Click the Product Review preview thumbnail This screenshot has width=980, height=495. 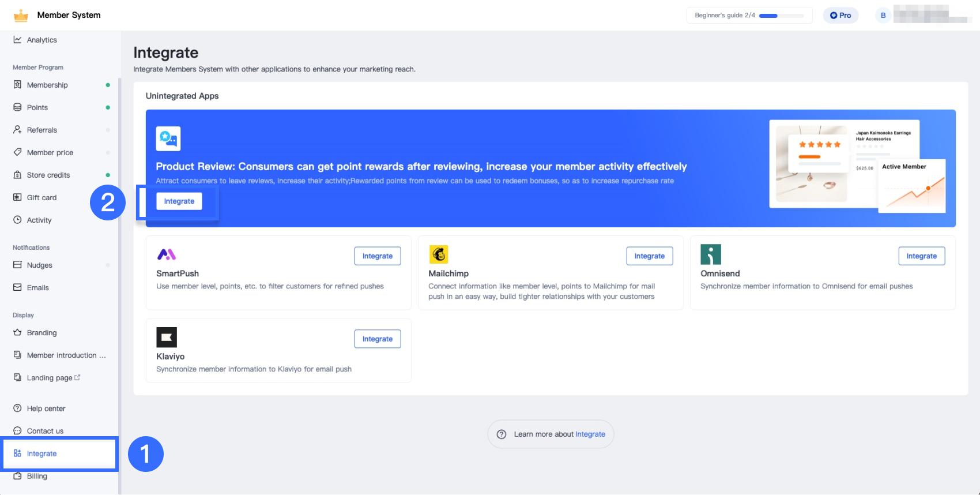coord(858,167)
